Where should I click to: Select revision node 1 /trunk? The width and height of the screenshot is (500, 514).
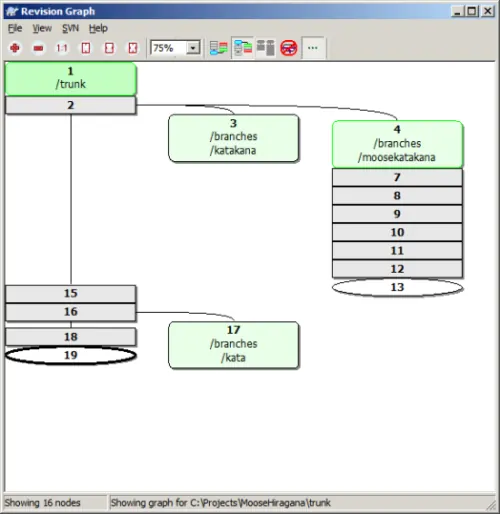71,79
